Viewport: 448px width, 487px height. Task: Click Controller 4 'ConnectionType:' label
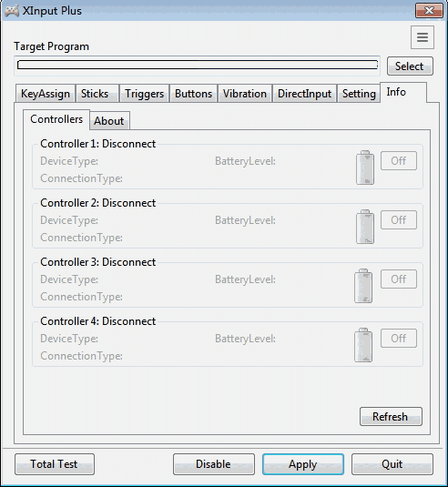pos(81,356)
